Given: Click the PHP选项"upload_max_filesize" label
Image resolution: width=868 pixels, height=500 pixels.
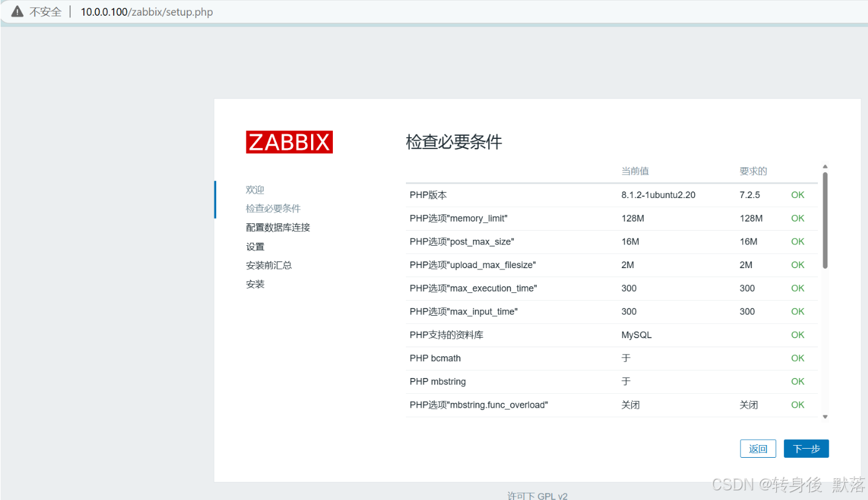Looking at the screenshot, I should 473,265.
